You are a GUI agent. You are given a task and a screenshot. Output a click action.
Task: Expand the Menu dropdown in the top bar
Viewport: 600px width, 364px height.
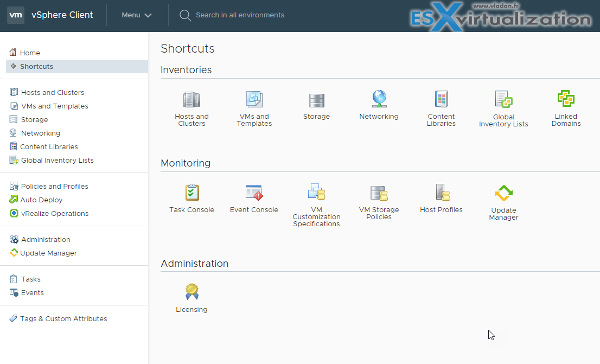[135, 15]
